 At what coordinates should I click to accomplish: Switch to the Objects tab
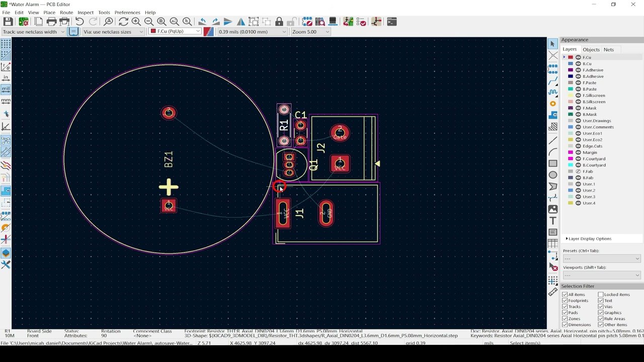591,49
